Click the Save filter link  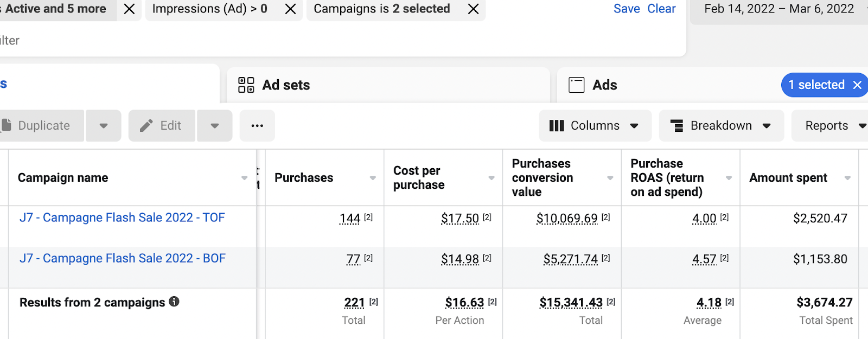(x=627, y=9)
